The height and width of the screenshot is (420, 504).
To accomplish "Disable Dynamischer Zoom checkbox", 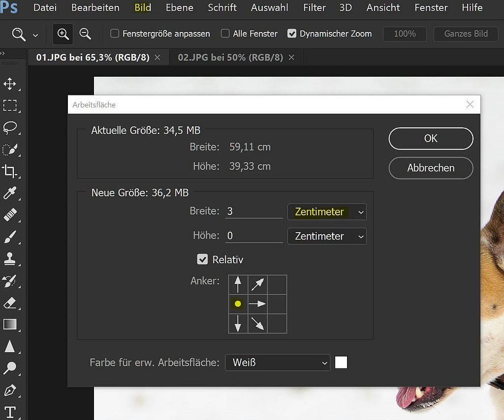I will click(x=291, y=33).
